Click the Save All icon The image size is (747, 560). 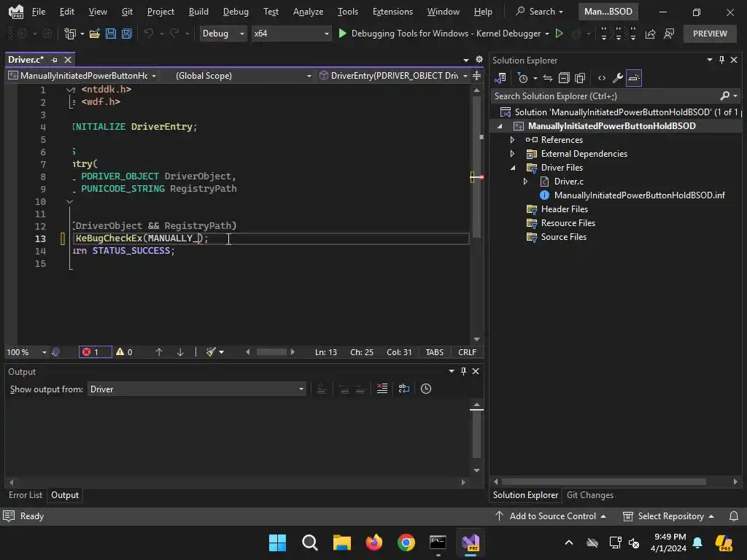click(x=127, y=34)
